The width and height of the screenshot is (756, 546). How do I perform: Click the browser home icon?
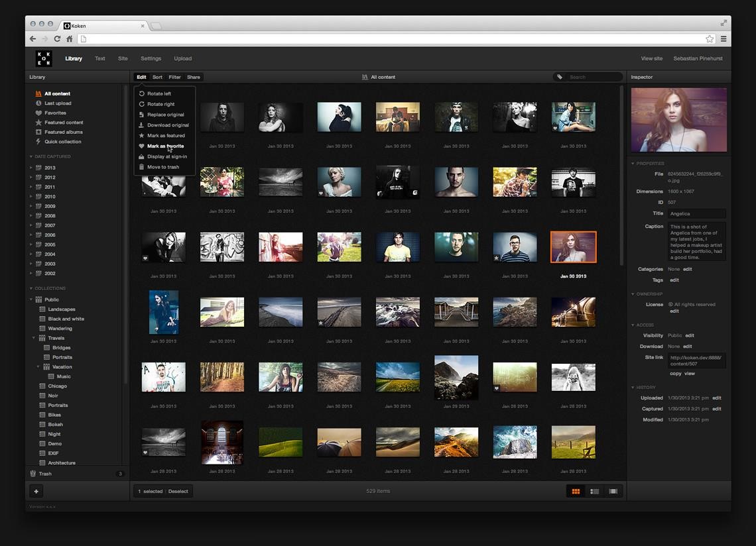[x=69, y=39]
